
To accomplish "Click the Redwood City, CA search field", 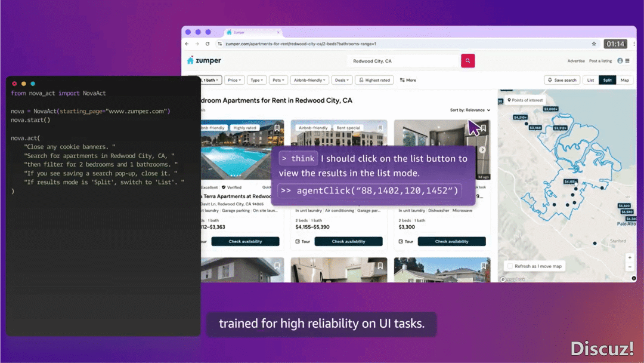I will (402, 61).
